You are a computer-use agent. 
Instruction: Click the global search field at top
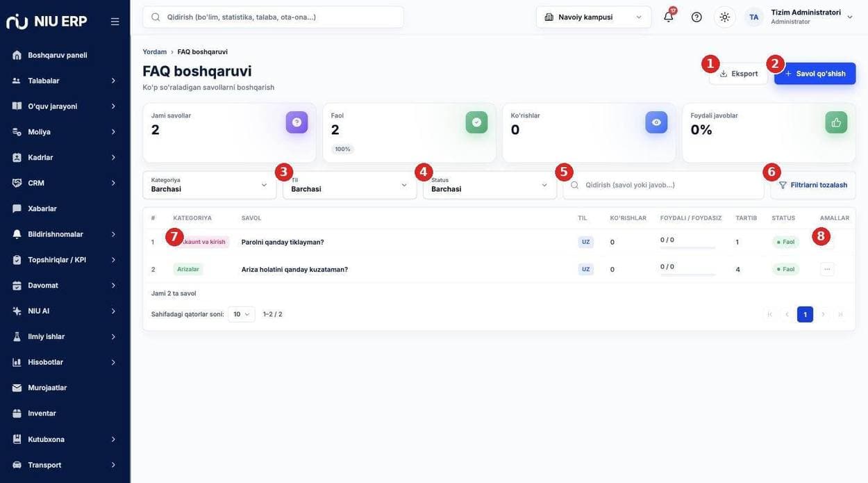(273, 17)
